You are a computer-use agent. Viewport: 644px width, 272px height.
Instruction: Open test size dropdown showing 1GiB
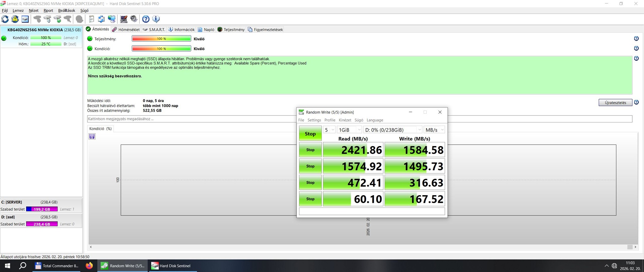(x=349, y=130)
